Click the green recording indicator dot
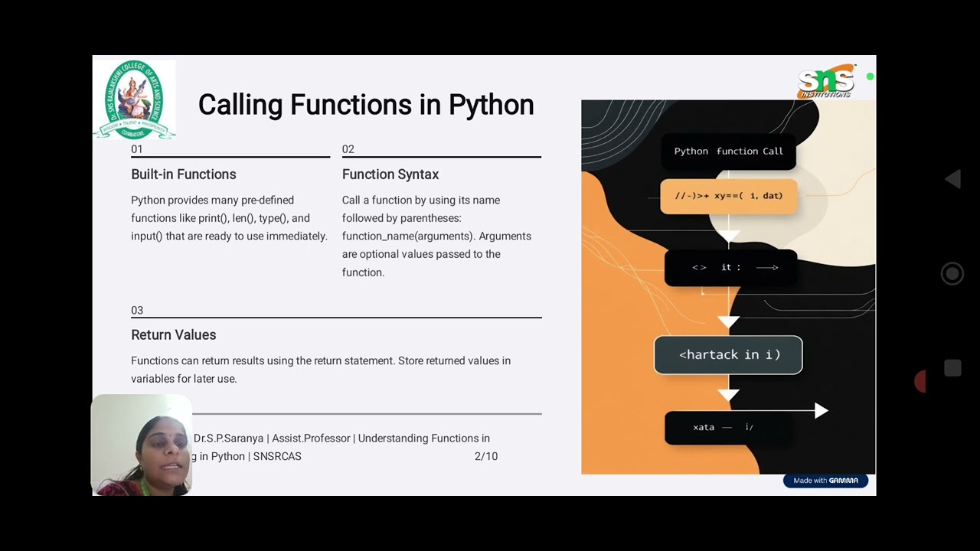 870,77
